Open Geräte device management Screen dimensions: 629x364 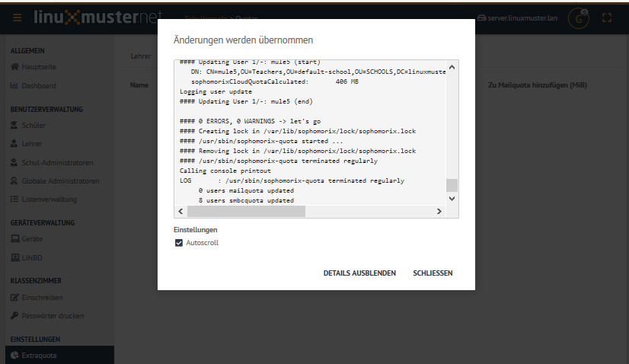[32, 239]
